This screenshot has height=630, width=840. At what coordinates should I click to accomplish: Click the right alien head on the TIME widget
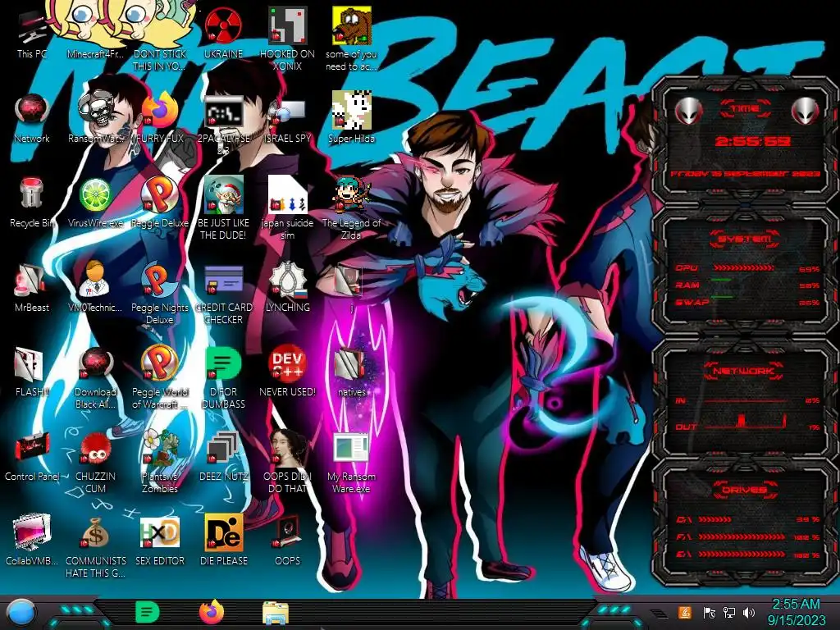[x=805, y=112]
